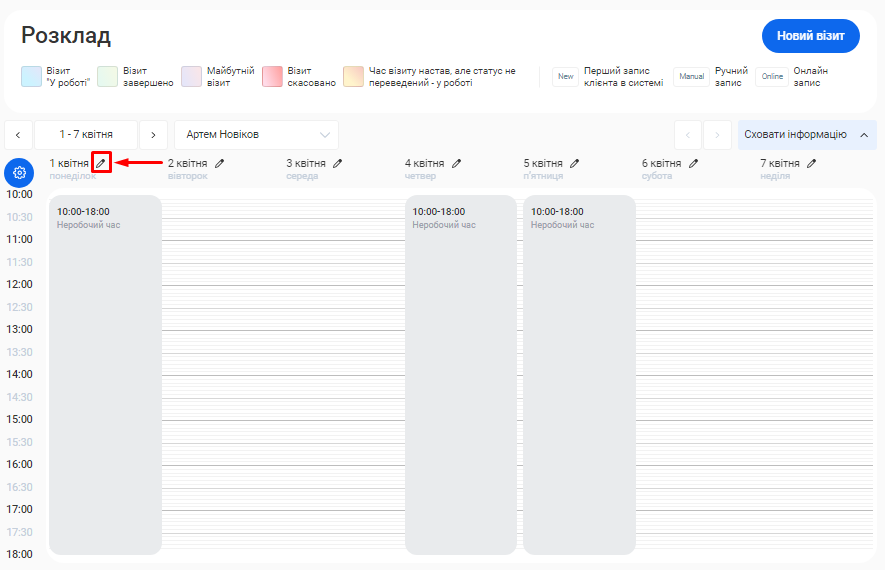Click the "Manual" record type badge

[691, 77]
